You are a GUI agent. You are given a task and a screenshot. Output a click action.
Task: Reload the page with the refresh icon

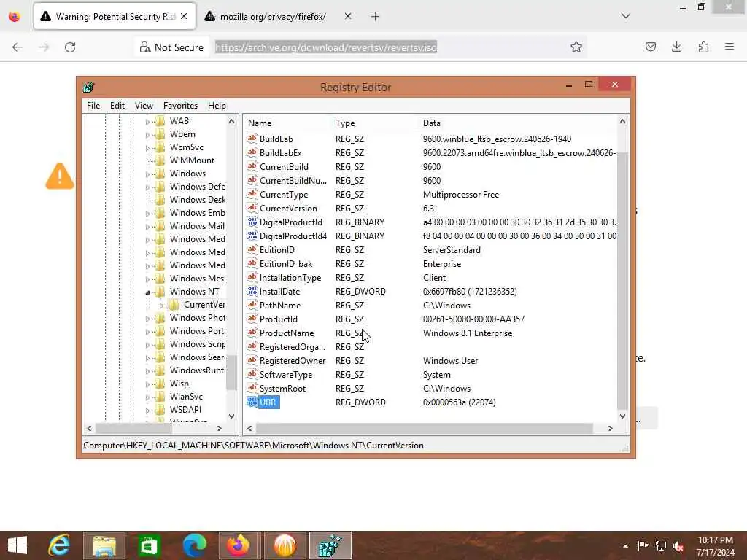70,47
